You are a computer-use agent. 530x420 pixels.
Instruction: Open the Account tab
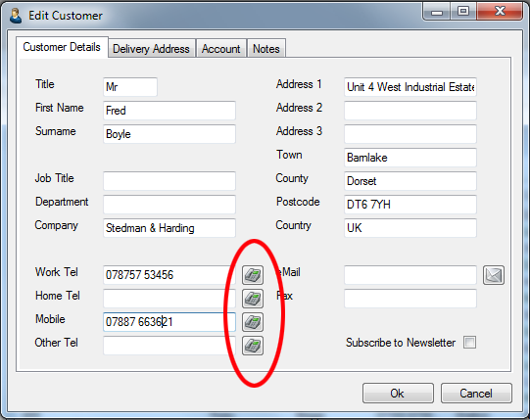[221, 49]
